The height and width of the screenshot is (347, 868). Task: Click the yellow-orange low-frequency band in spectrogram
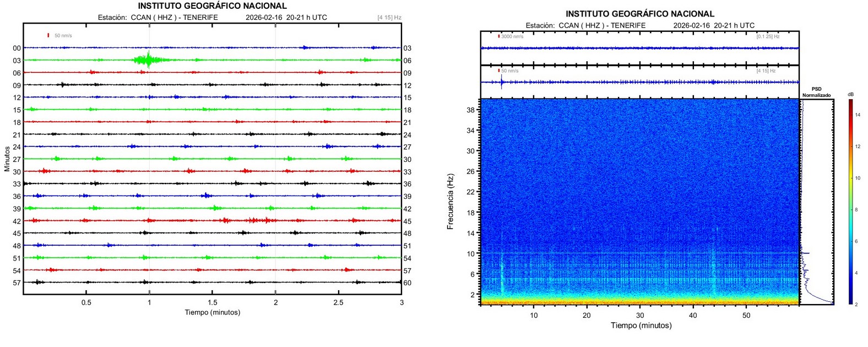pos(639,301)
